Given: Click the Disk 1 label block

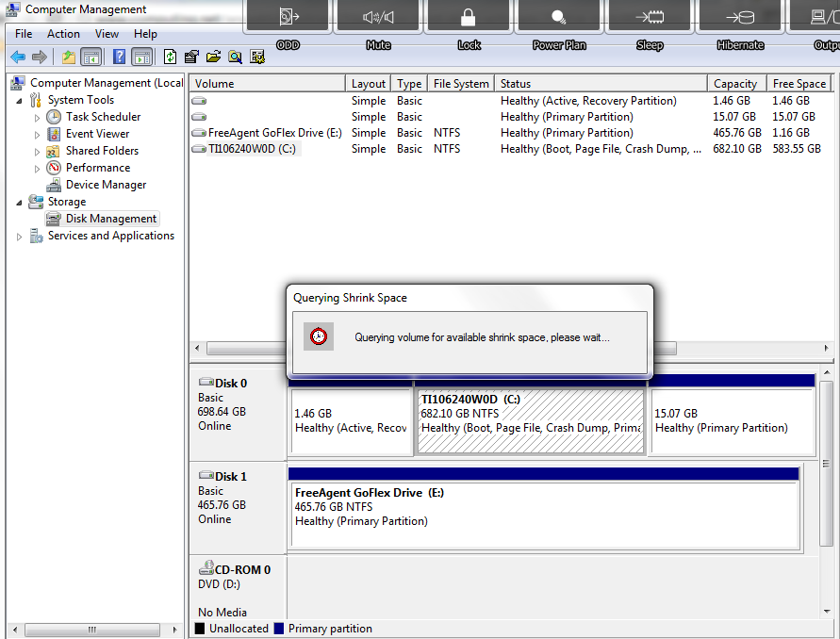Looking at the screenshot, I should click(x=238, y=508).
